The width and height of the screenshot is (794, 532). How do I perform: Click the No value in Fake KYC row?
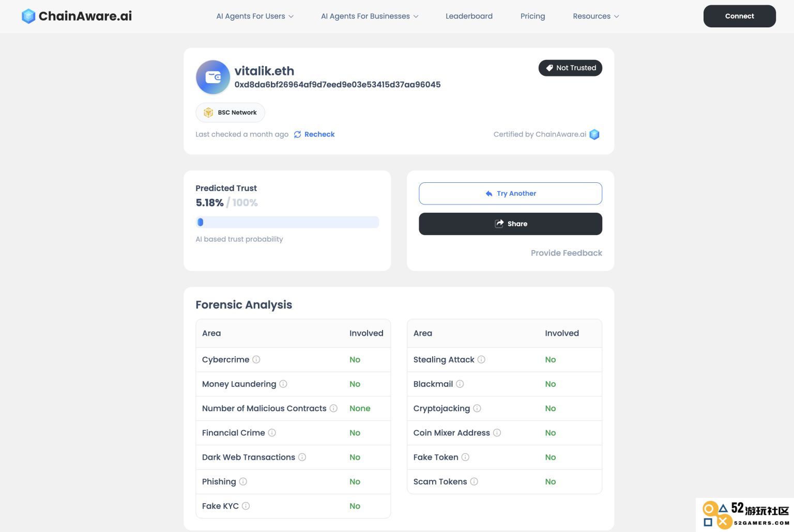tap(355, 506)
